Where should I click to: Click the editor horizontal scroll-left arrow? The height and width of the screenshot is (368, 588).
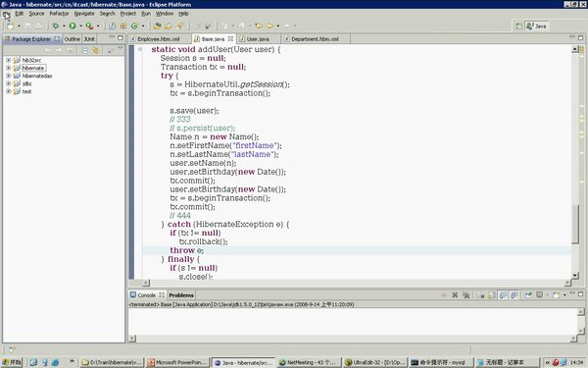pos(146,283)
